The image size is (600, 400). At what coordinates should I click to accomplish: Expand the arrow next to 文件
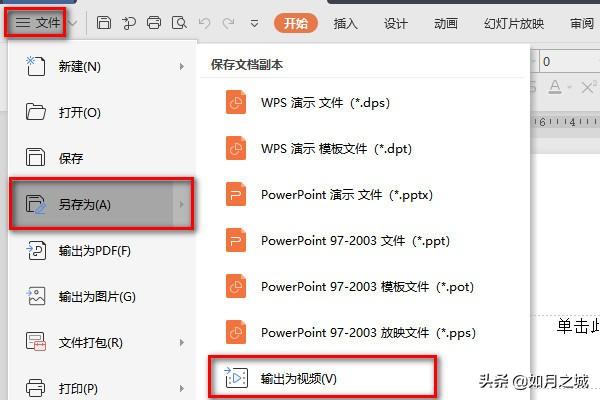(x=73, y=23)
